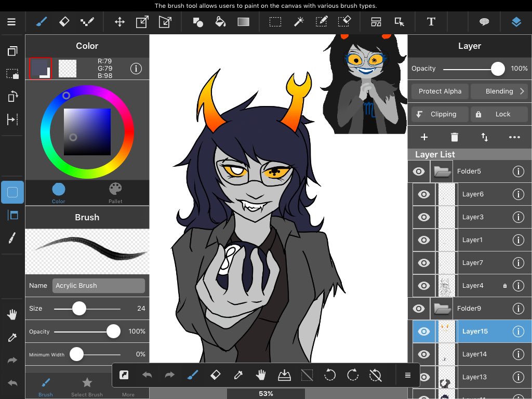Hide Layer4 with eye icon

pos(424,286)
